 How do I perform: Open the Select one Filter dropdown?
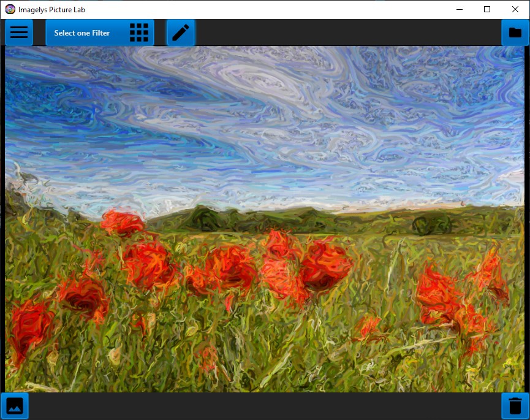pyautogui.click(x=100, y=32)
